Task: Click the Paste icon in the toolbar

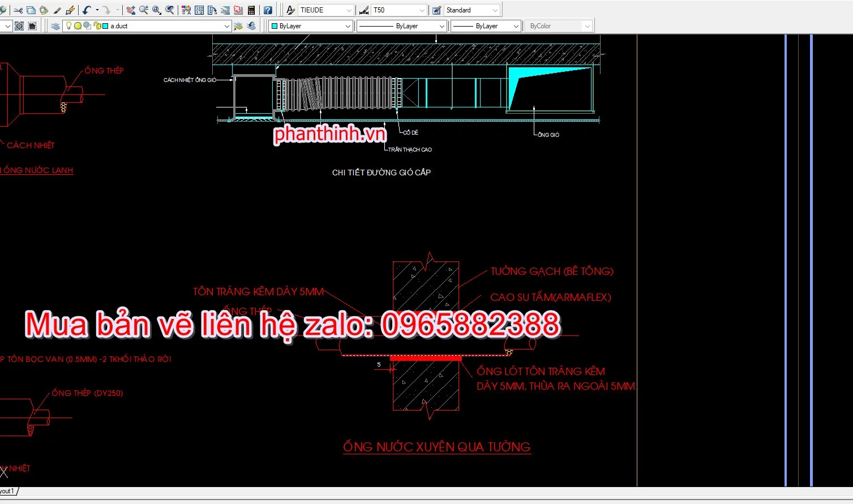Action: 44,10
